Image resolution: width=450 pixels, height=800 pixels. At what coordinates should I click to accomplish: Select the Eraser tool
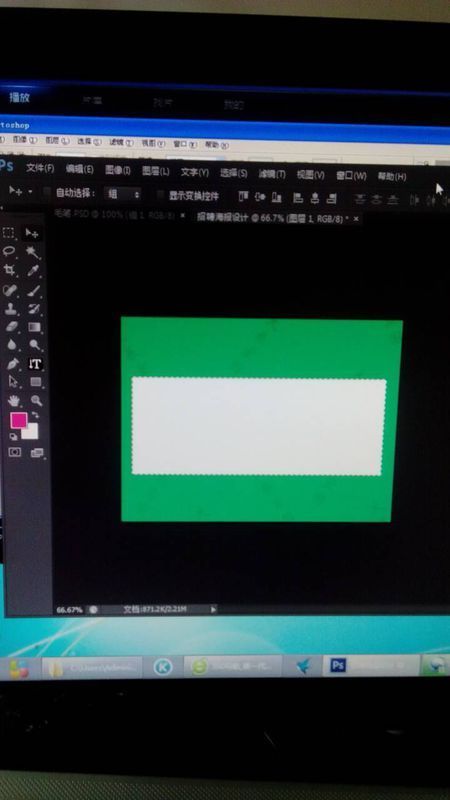(11, 326)
